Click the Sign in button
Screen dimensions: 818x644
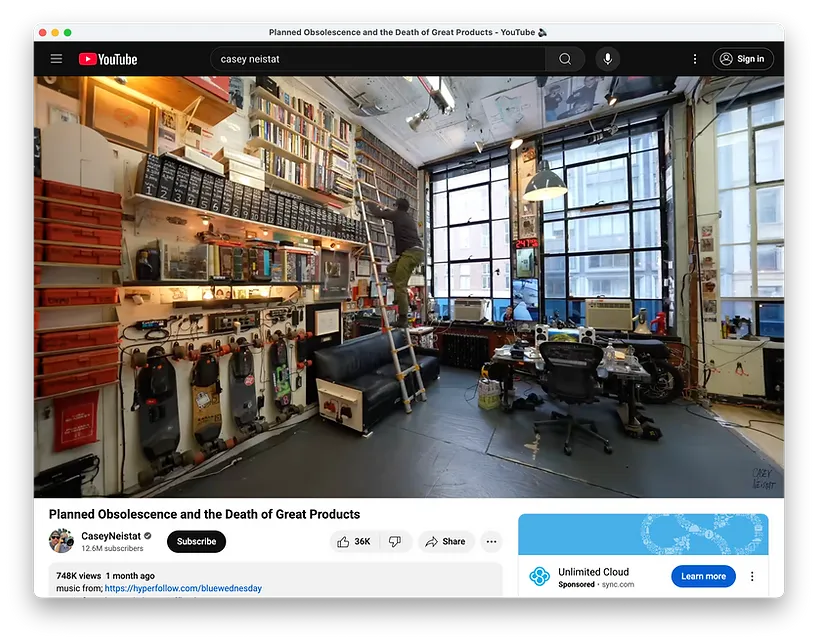click(x=743, y=59)
